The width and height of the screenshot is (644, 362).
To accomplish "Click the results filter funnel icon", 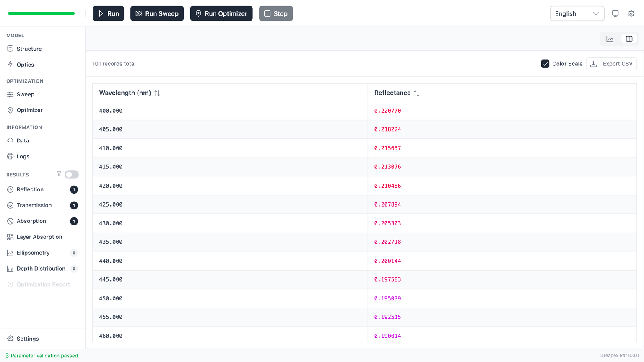I will click(x=59, y=174).
